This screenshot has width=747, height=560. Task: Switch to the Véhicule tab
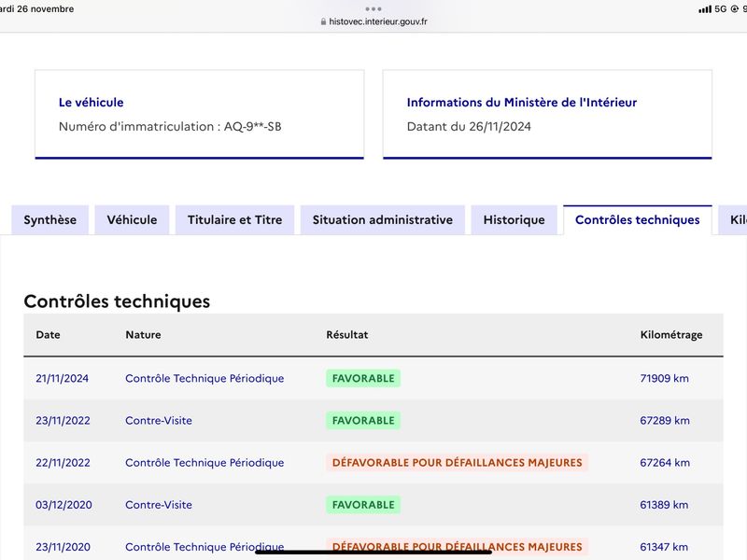[132, 220]
